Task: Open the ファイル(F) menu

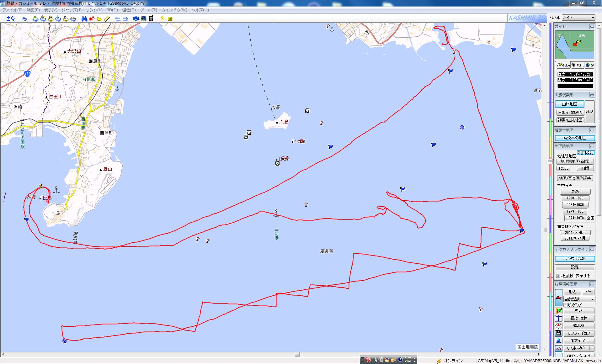Action: 12,10
